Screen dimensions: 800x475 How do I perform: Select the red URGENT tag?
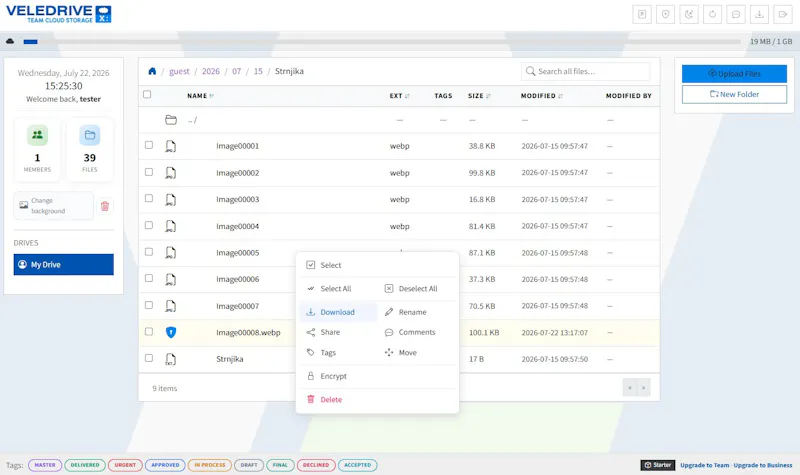pos(125,465)
